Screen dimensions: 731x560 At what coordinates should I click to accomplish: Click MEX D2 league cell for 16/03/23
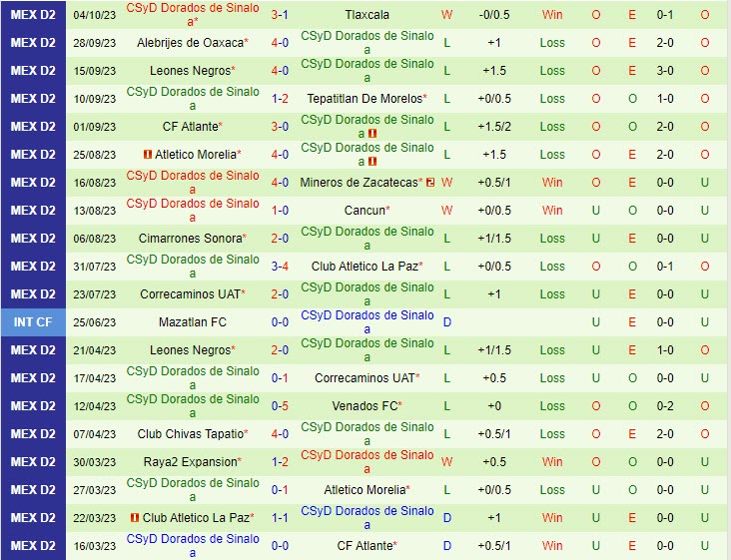(33, 546)
